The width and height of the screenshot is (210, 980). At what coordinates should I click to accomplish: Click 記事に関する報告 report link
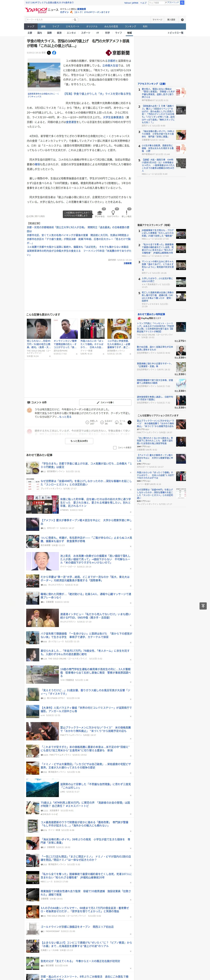point(36,216)
